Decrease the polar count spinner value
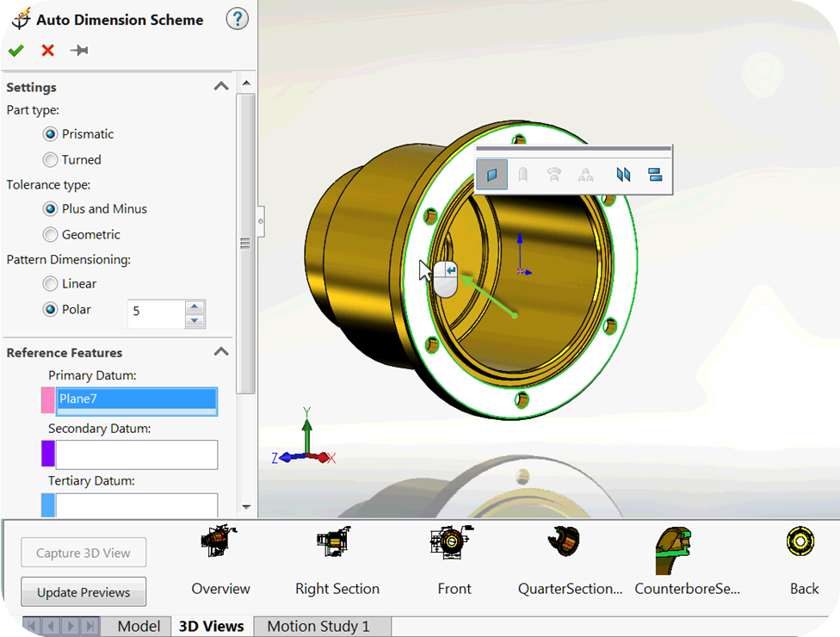 [195, 321]
